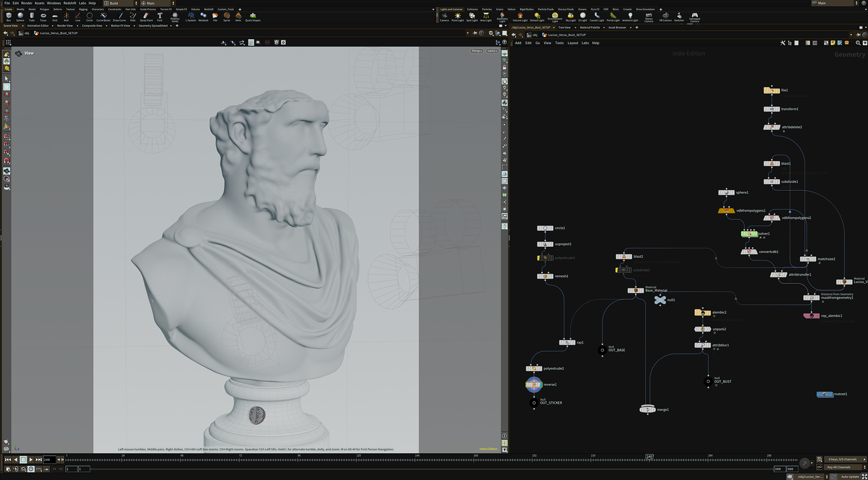Image resolution: width=868 pixels, height=480 pixels.
Task: Open the Render menu
Action: coord(27,3)
